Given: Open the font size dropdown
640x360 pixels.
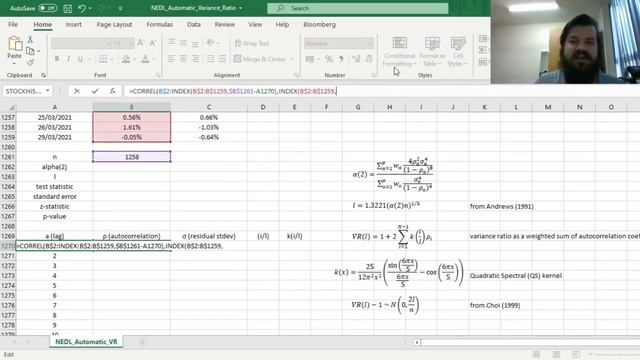Looking at the screenshot, I should tap(131, 43).
